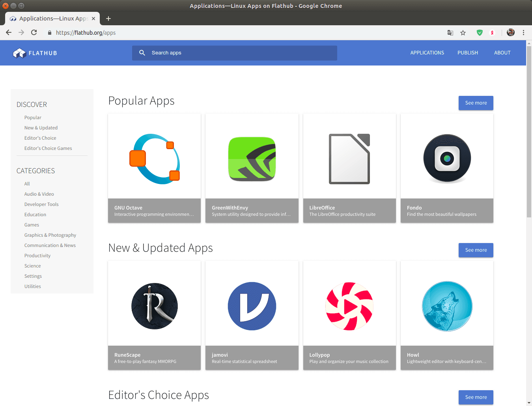Click the green shield extension icon
This screenshot has height=406, width=532.
pos(480,33)
